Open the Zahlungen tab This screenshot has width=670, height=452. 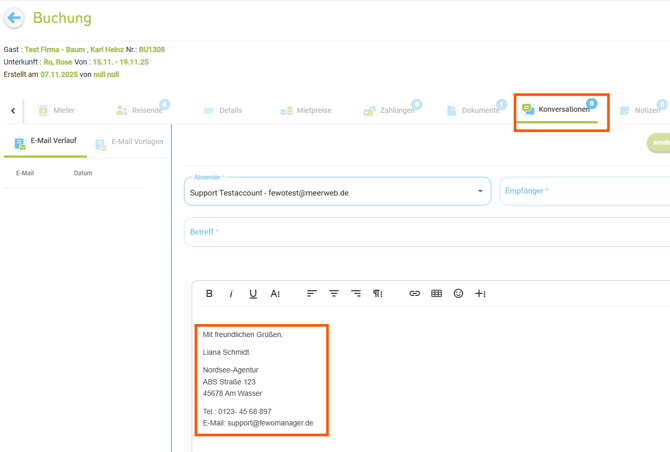click(389, 111)
